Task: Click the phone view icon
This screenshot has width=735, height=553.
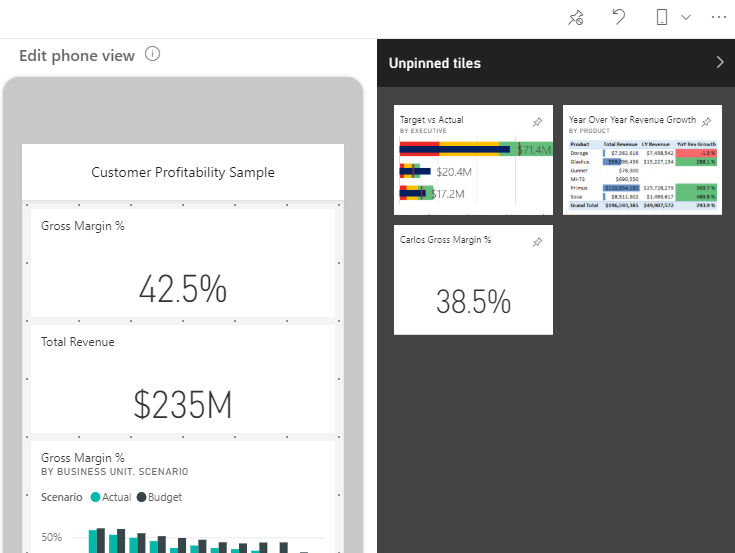Action: (x=662, y=18)
